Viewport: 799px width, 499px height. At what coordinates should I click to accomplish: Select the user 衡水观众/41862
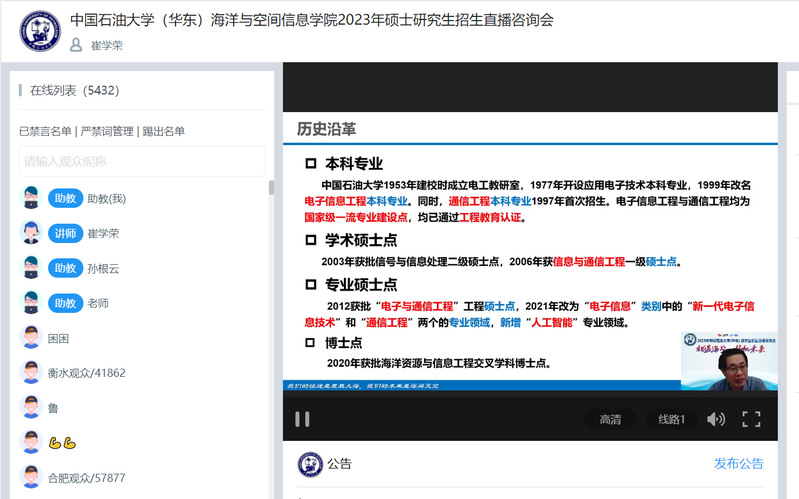[x=87, y=373]
